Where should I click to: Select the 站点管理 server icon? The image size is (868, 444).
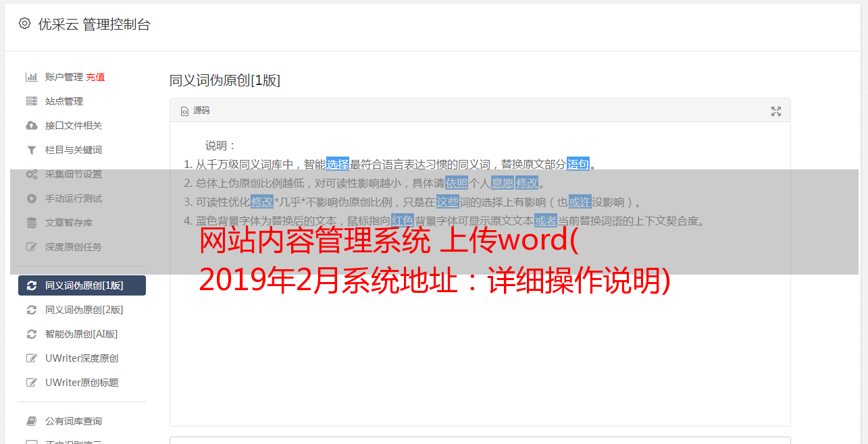point(31,101)
